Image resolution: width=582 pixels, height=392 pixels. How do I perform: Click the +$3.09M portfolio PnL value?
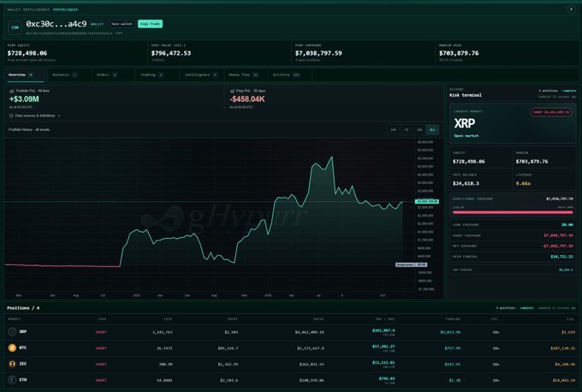pos(24,99)
